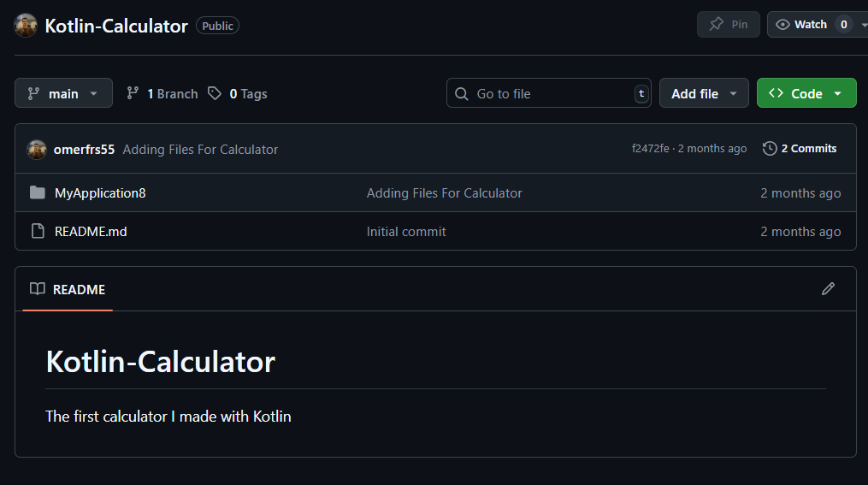868x485 pixels.
Task: Click the tag icon next to 0 Tags
Action: (x=215, y=93)
